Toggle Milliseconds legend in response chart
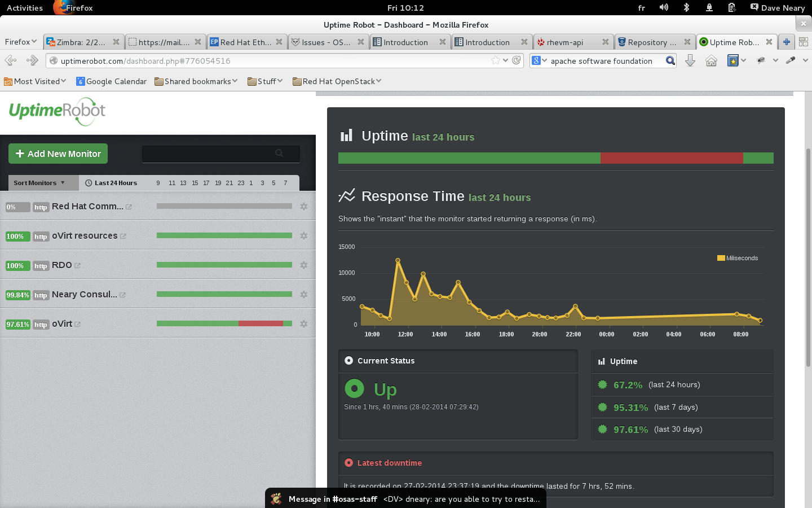The height and width of the screenshot is (508, 812). pyautogui.click(x=738, y=258)
